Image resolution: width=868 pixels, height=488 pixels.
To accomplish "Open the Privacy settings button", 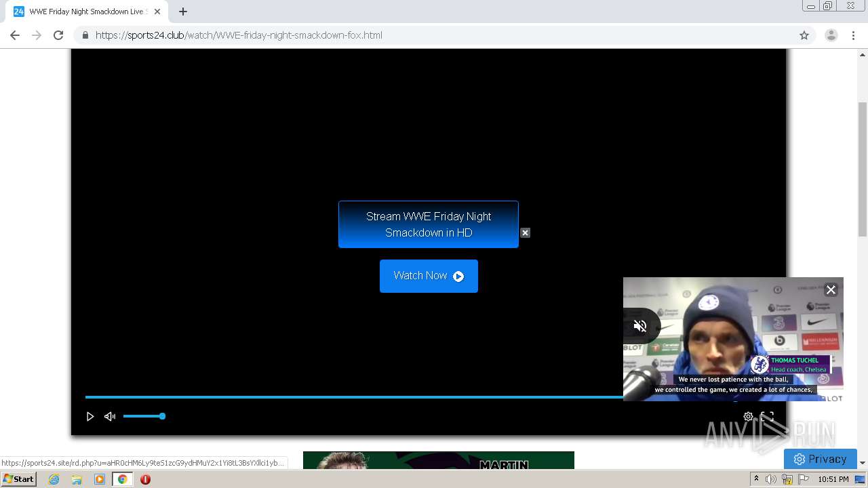I will point(821,459).
